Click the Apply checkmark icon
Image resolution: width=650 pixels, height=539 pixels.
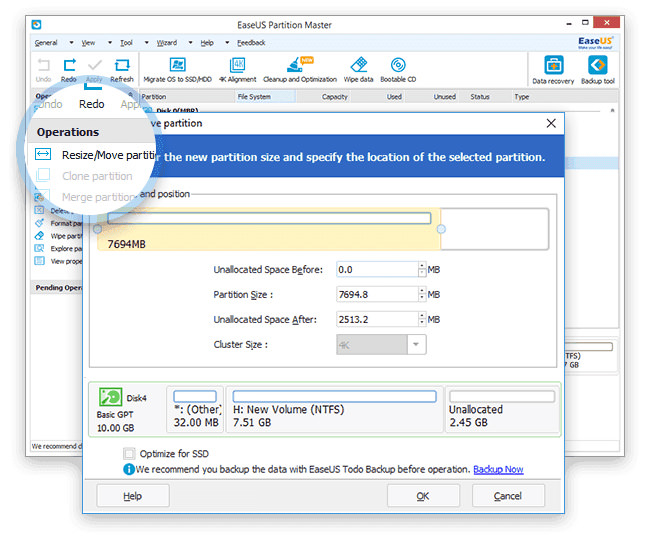(x=95, y=66)
